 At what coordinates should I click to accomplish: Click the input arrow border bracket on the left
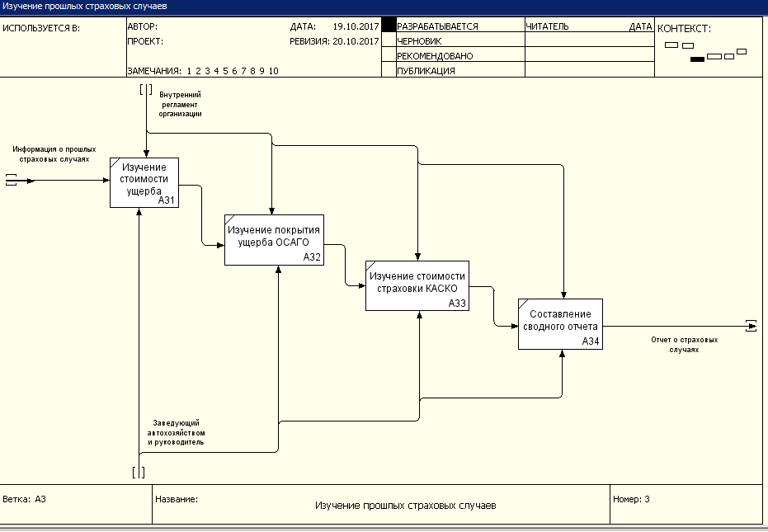pos(11,180)
